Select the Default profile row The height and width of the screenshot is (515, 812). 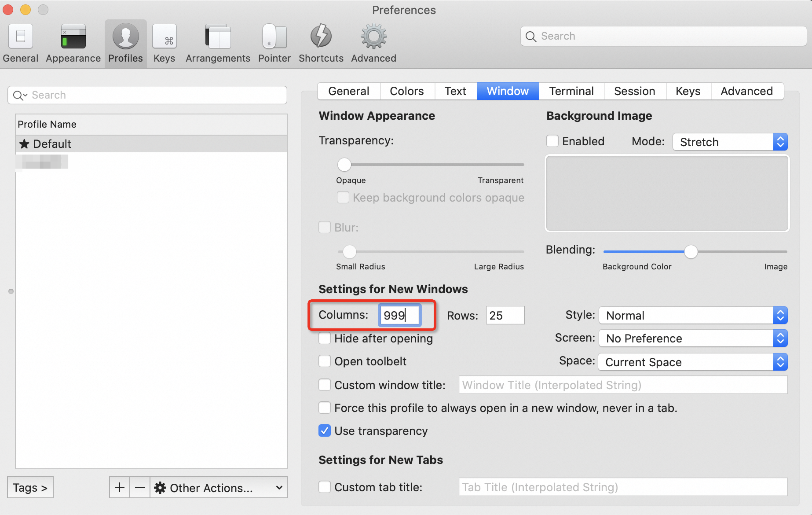click(151, 144)
